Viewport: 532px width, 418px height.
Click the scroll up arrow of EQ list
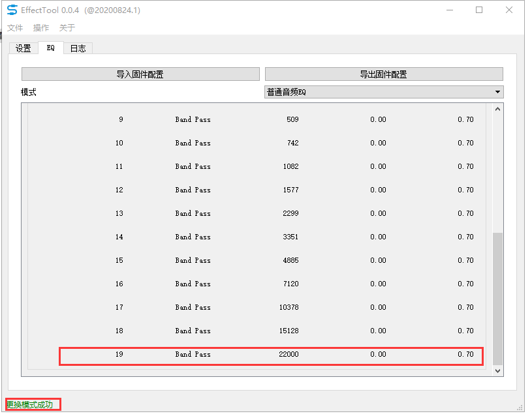coord(498,109)
